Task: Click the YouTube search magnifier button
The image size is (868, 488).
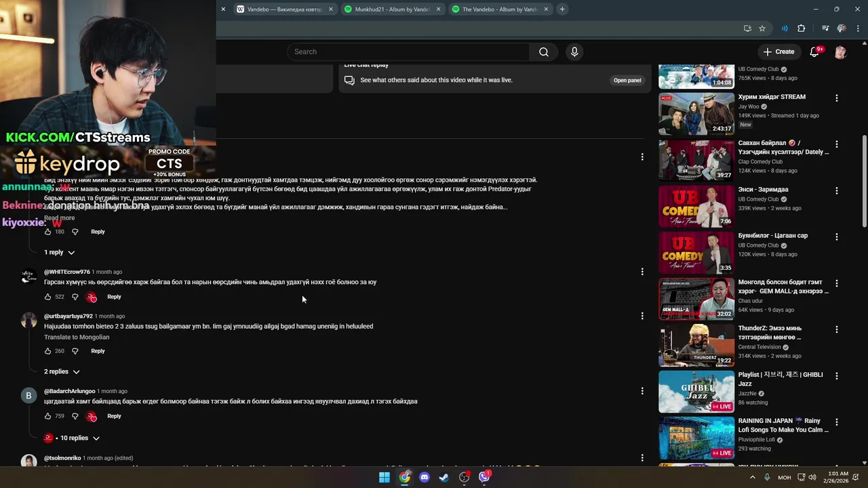Action: tap(544, 52)
